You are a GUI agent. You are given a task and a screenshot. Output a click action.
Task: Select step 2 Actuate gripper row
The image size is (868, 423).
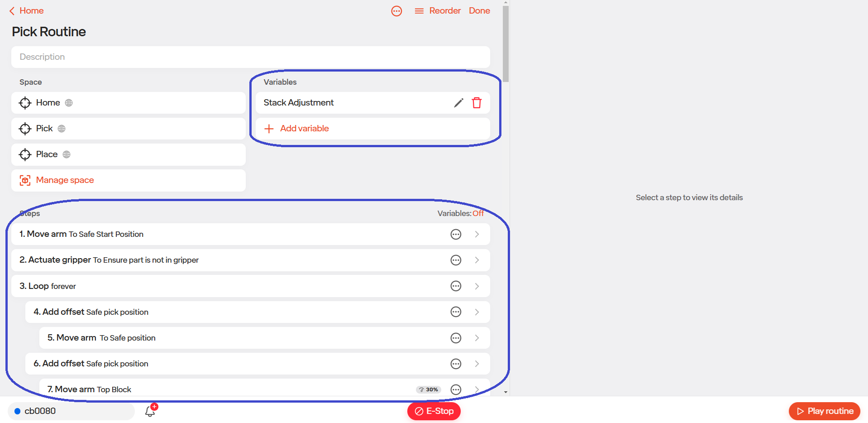coord(251,260)
